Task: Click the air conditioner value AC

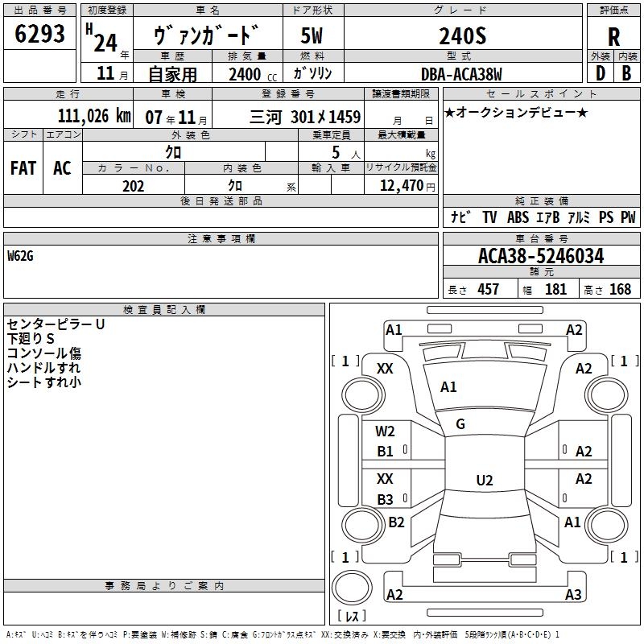Action: 62,168
